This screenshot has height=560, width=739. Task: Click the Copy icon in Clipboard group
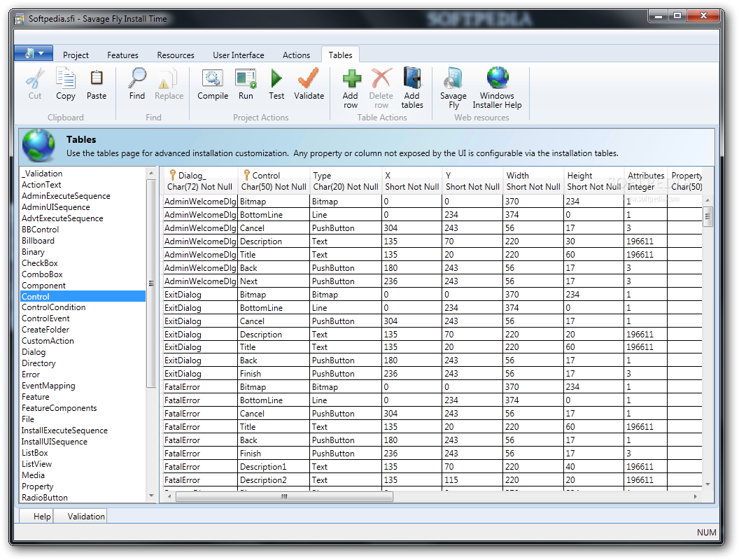coord(65,78)
